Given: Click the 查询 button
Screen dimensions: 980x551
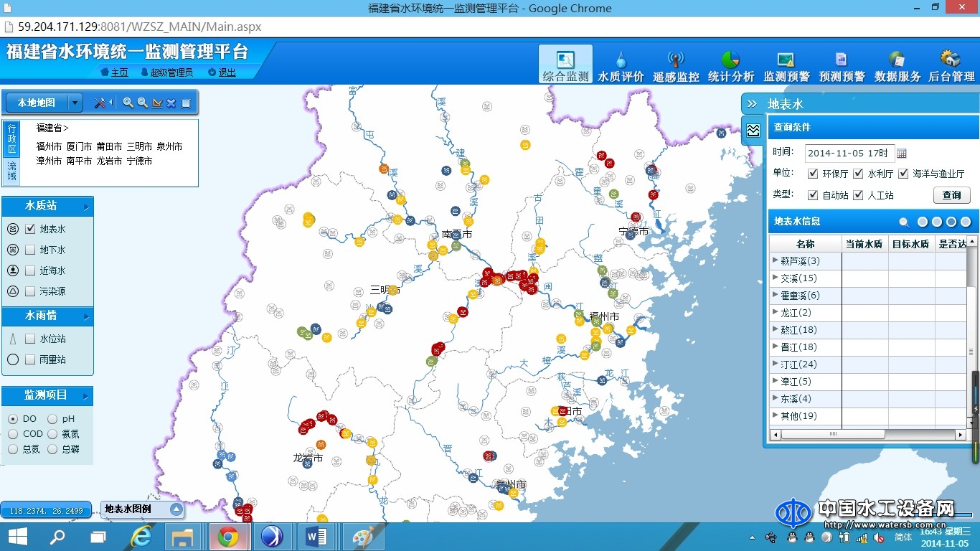Looking at the screenshot, I should point(951,195).
